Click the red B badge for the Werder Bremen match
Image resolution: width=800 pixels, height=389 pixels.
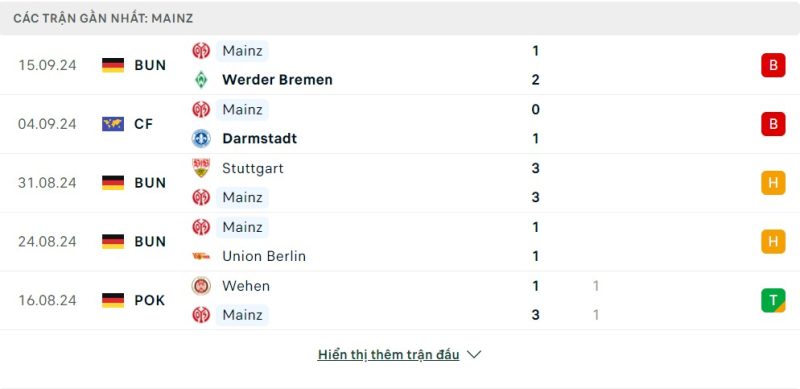773,65
